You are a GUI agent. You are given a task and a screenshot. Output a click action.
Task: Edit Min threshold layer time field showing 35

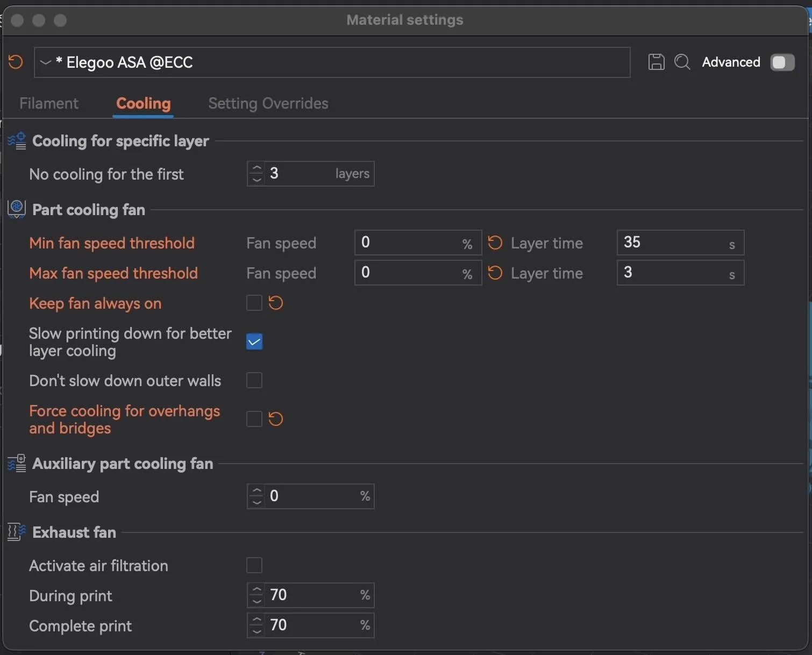(680, 243)
